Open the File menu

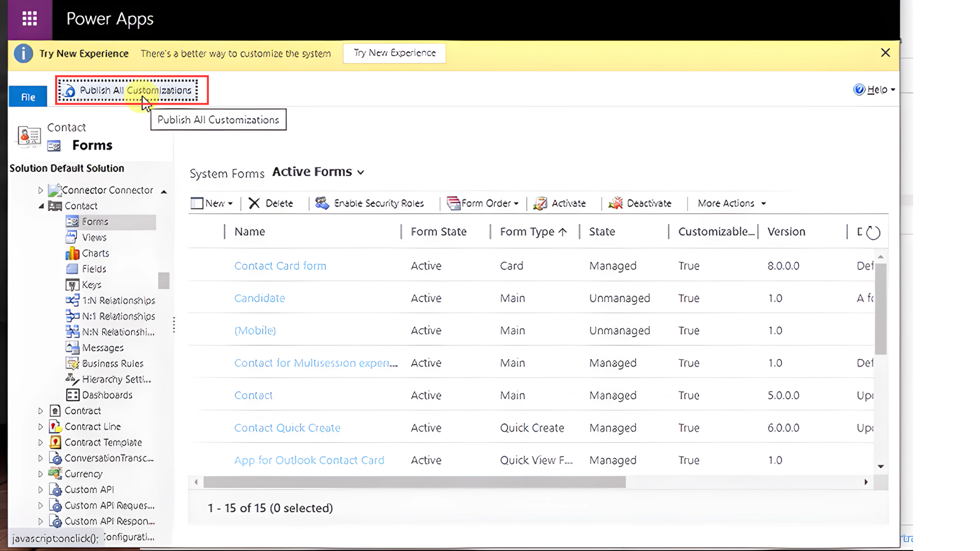pyautogui.click(x=28, y=97)
